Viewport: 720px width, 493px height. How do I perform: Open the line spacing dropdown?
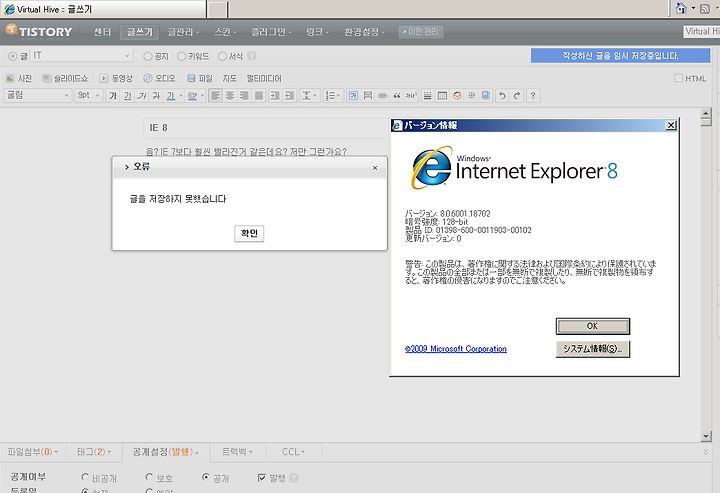pos(309,95)
